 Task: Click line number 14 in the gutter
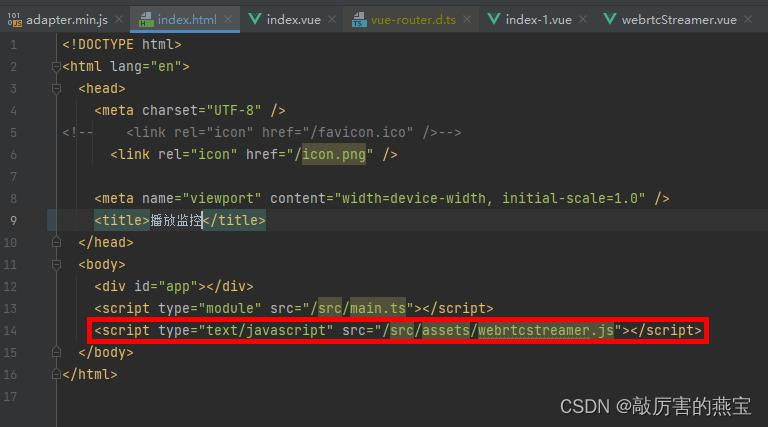pyautogui.click(x=10, y=331)
